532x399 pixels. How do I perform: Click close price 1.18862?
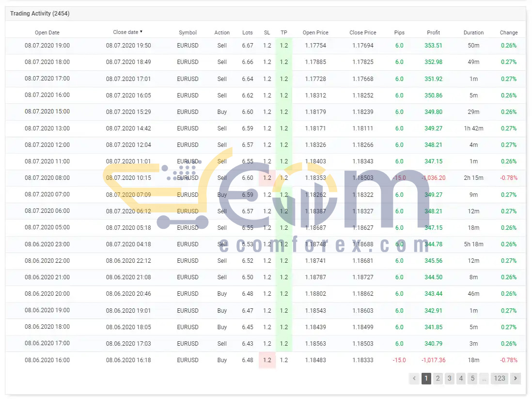click(x=363, y=294)
